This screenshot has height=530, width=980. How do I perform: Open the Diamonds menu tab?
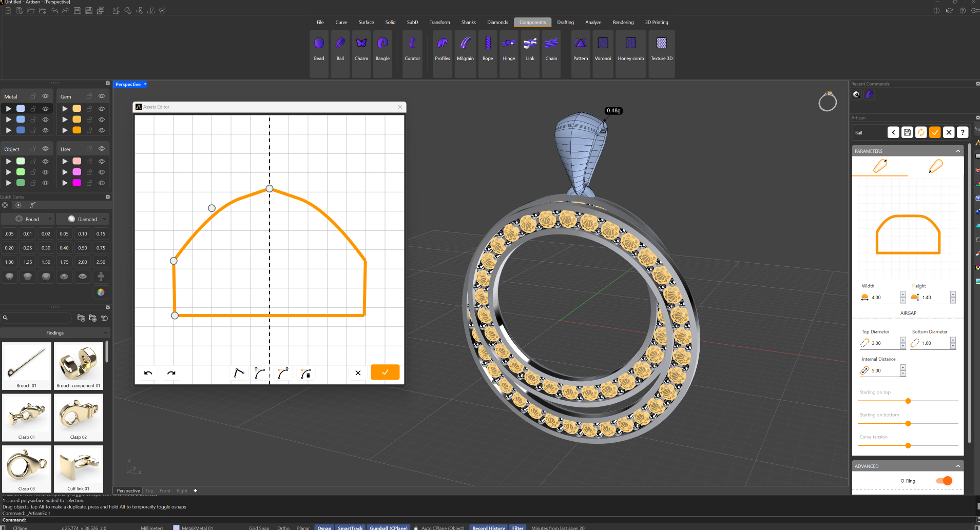[497, 22]
